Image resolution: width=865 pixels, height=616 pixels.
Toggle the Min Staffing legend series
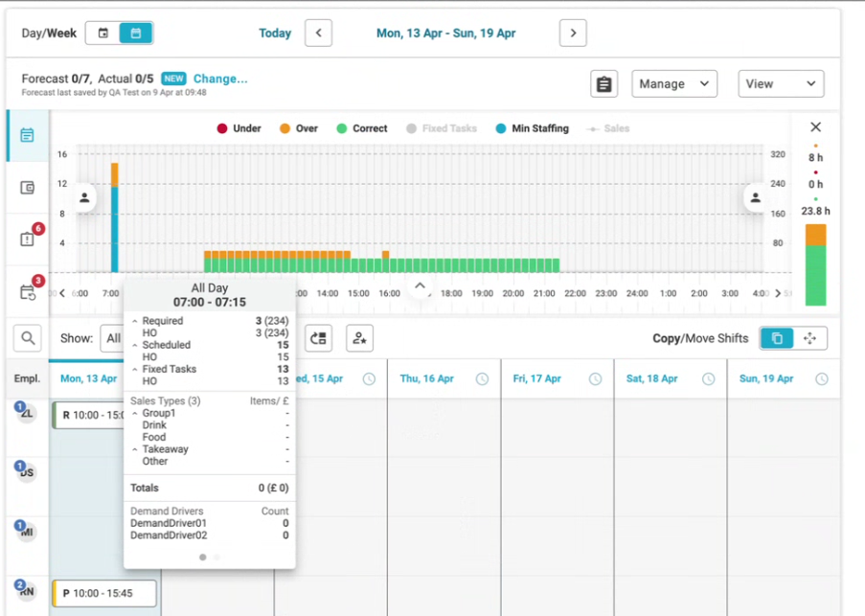point(532,128)
